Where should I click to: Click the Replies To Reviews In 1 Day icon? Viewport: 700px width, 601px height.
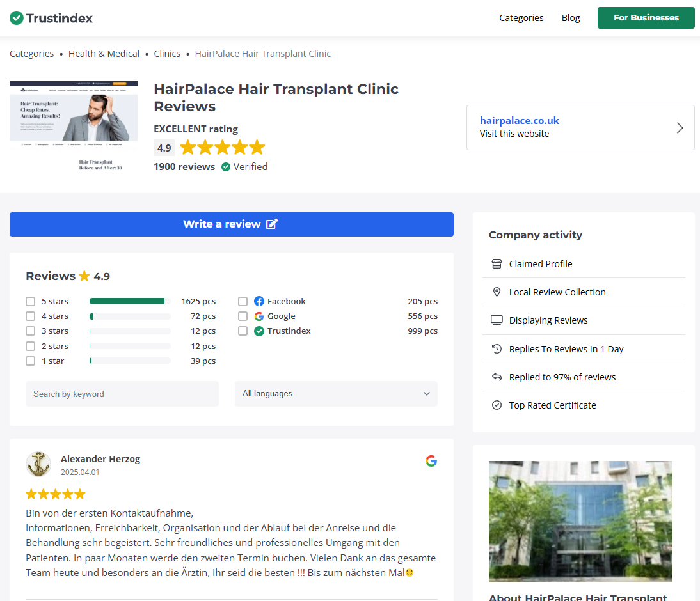point(497,348)
